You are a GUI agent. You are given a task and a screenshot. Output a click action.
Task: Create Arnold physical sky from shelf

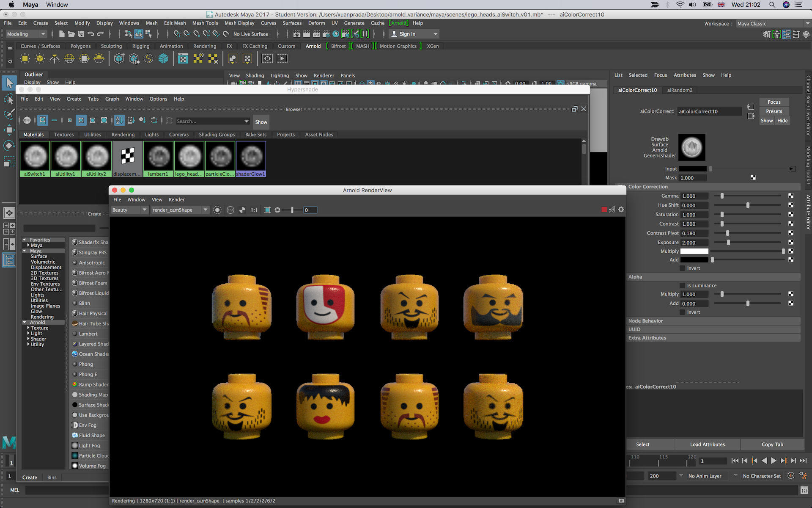point(99,59)
